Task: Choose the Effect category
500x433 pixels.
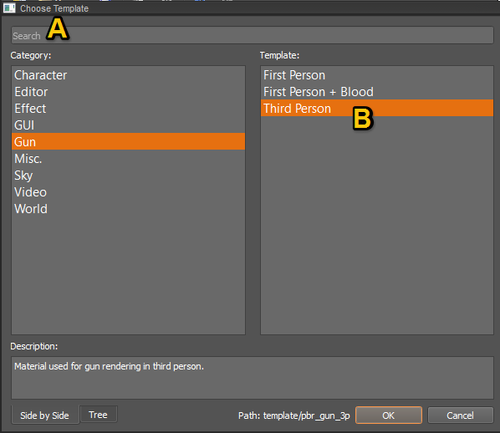Action: [x=128, y=108]
